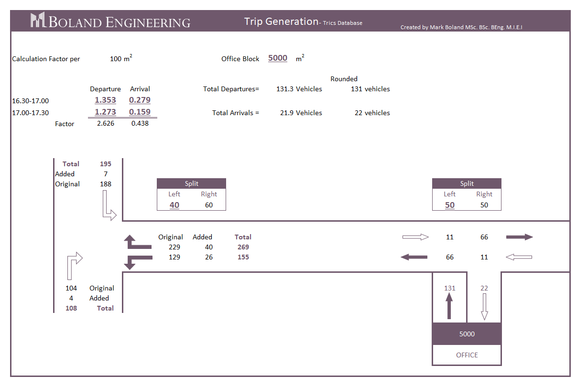Click the dark 5000 box above OFFICE
Viewport: 588px width, 387px height.
[x=467, y=334]
